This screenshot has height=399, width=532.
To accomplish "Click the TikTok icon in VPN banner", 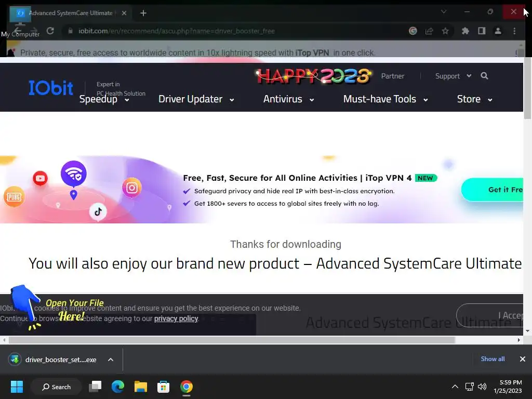I will tap(98, 212).
